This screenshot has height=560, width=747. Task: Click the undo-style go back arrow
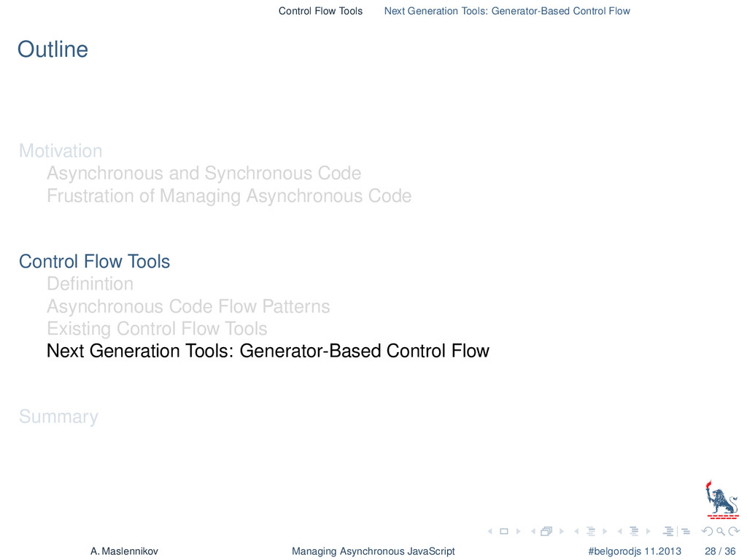708,532
